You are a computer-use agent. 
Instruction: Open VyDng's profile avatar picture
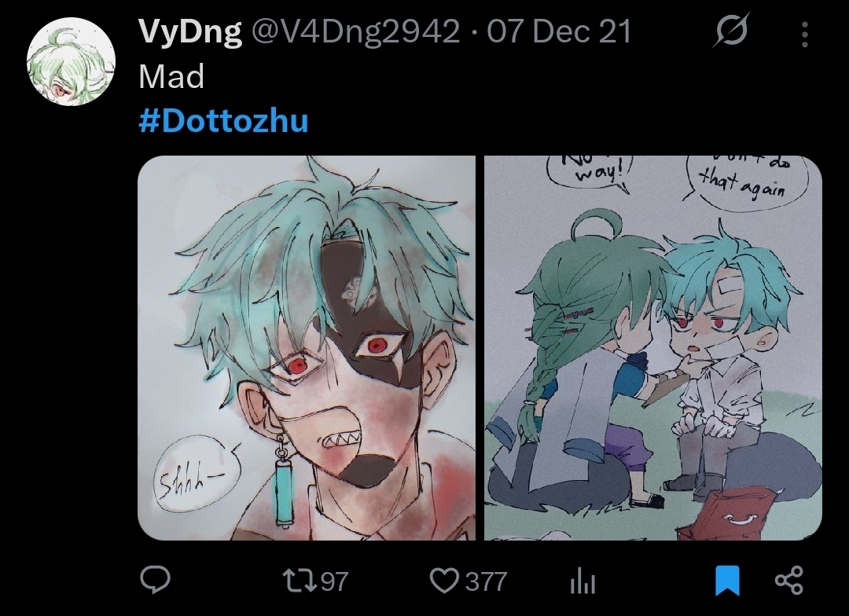click(x=71, y=61)
